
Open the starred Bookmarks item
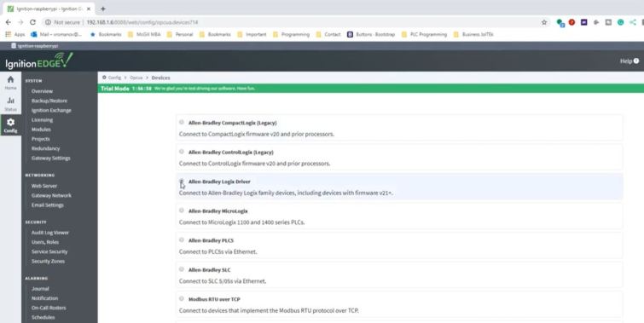[106, 34]
